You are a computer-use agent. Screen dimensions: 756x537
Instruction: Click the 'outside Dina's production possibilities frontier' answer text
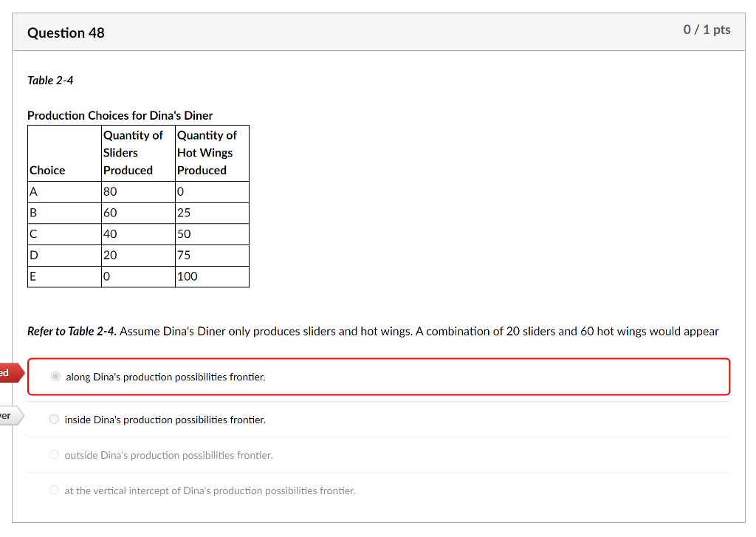tap(168, 455)
